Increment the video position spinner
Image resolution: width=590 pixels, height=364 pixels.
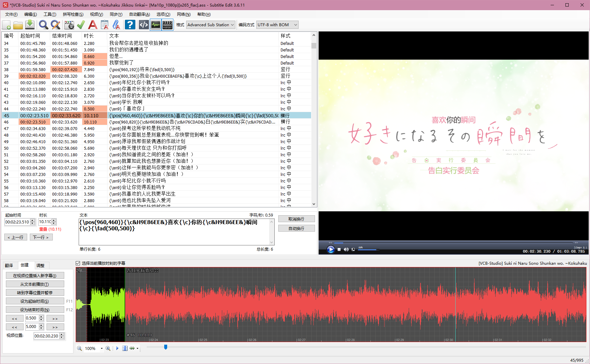pyautogui.click(x=62, y=335)
